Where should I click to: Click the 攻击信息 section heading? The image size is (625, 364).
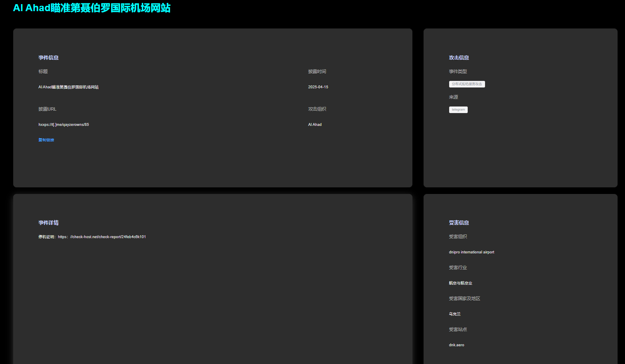coord(459,58)
